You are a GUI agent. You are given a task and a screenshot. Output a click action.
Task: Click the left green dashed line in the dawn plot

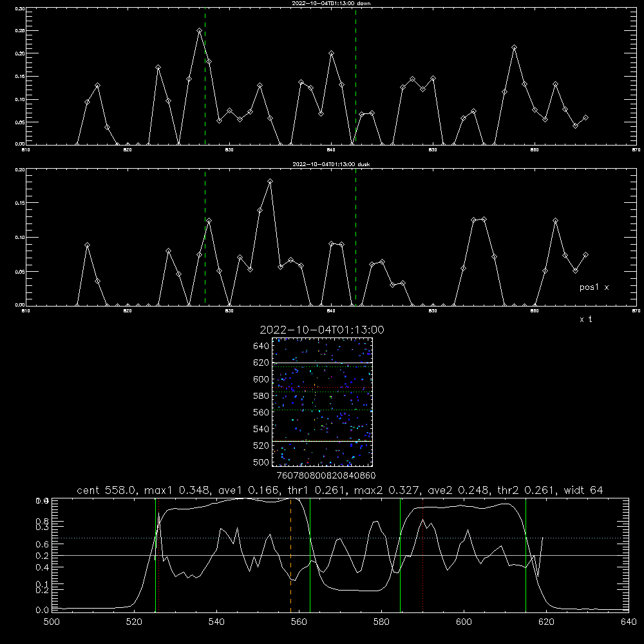pyautogui.click(x=205, y=77)
